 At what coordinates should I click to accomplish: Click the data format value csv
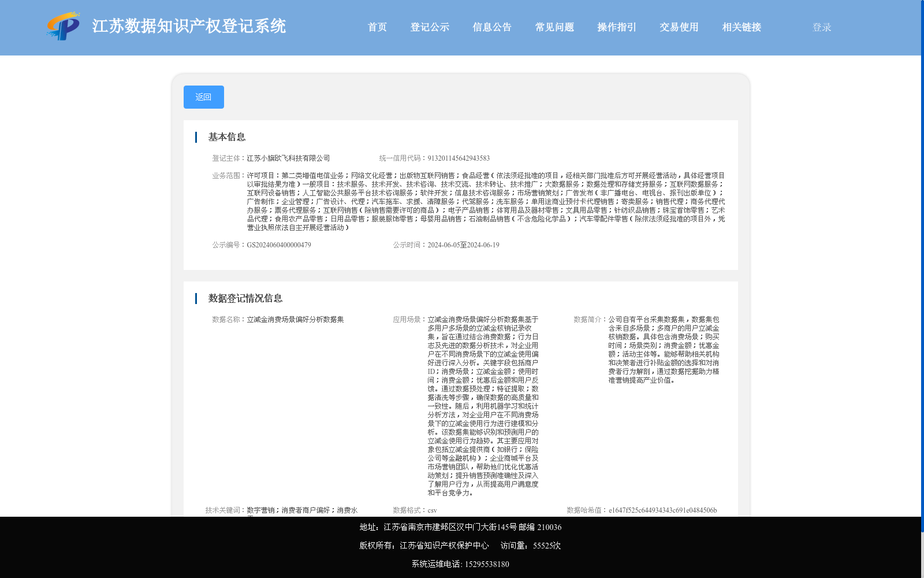click(432, 510)
